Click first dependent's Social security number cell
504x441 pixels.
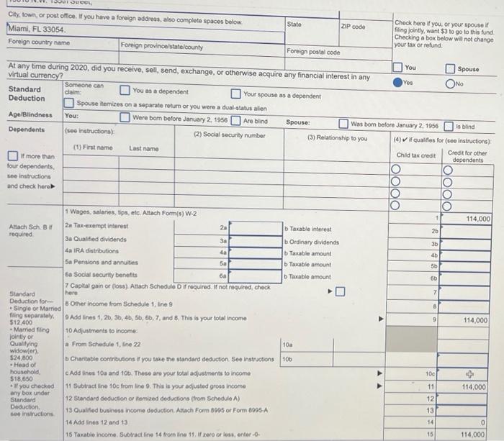(229, 163)
